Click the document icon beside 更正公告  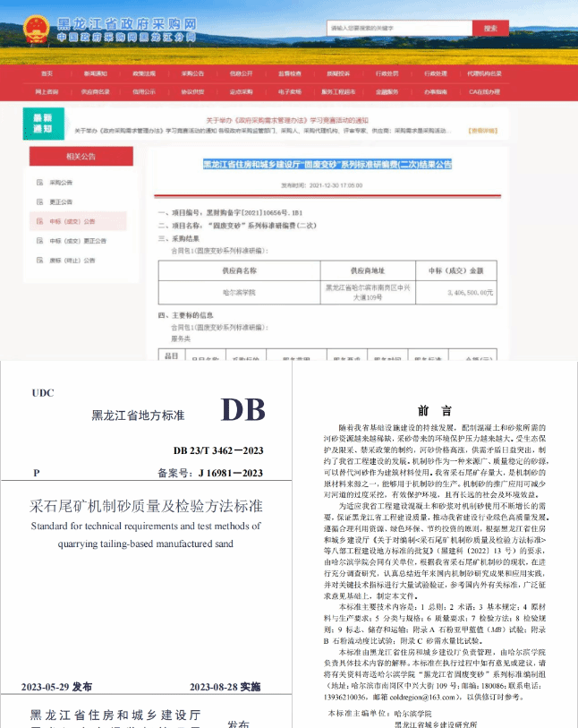pos(39,201)
